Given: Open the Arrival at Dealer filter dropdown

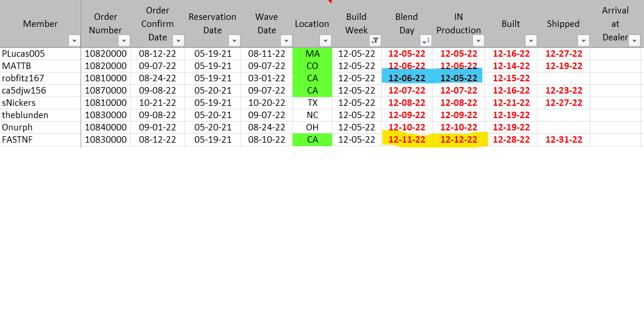Looking at the screenshot, I should pos(634,39).
